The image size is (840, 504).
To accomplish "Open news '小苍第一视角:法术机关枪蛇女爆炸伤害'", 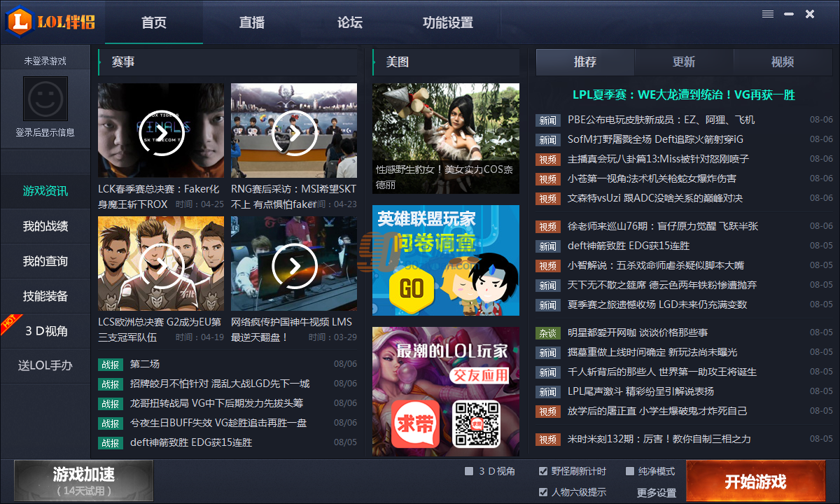I will [x=652, y=179].
